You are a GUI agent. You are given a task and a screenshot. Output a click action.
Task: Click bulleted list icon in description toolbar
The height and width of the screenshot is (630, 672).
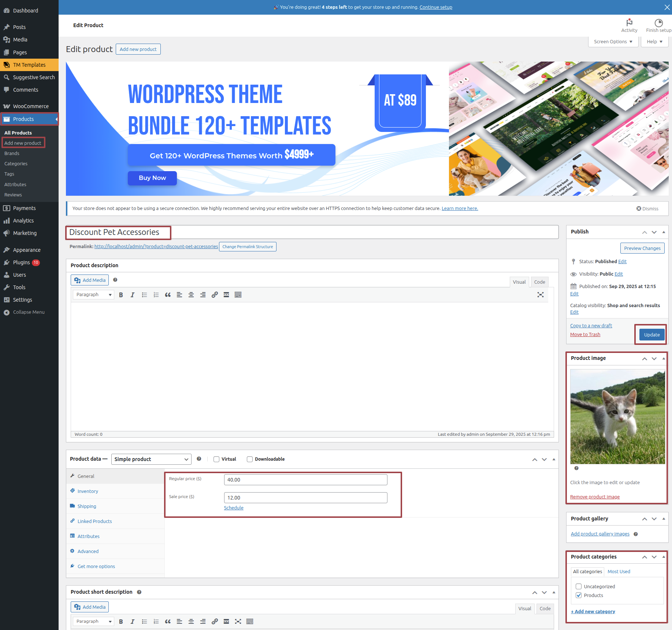point(144,295)
